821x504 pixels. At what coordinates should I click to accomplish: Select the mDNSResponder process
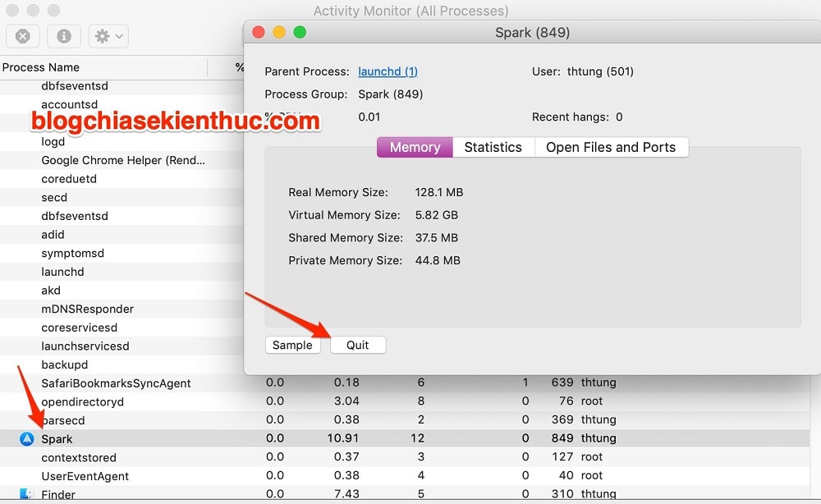88,309
